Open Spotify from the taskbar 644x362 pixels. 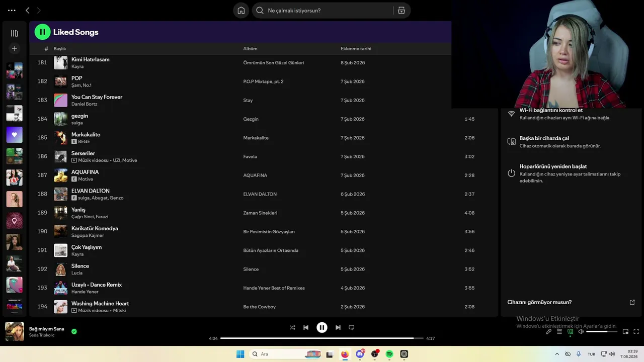pos(389,354)
